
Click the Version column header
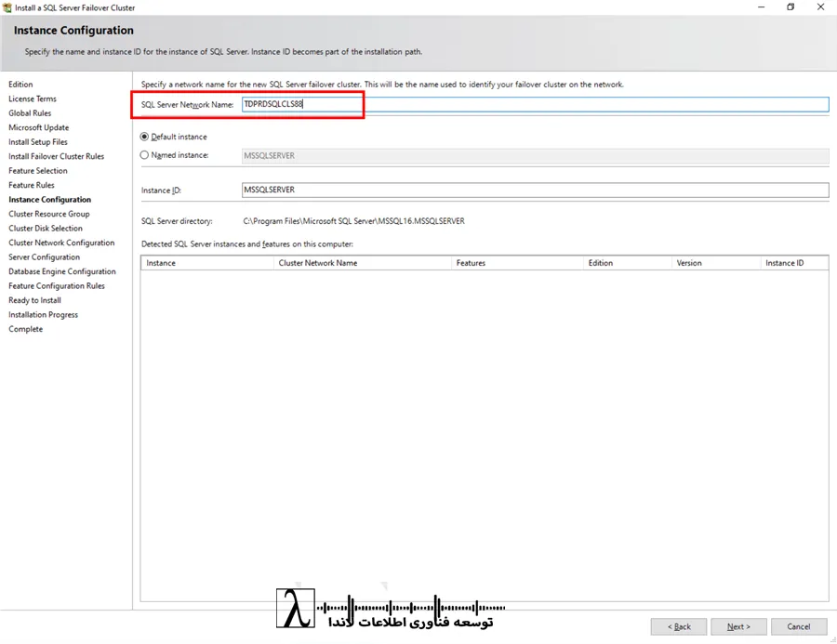(715, 263)
